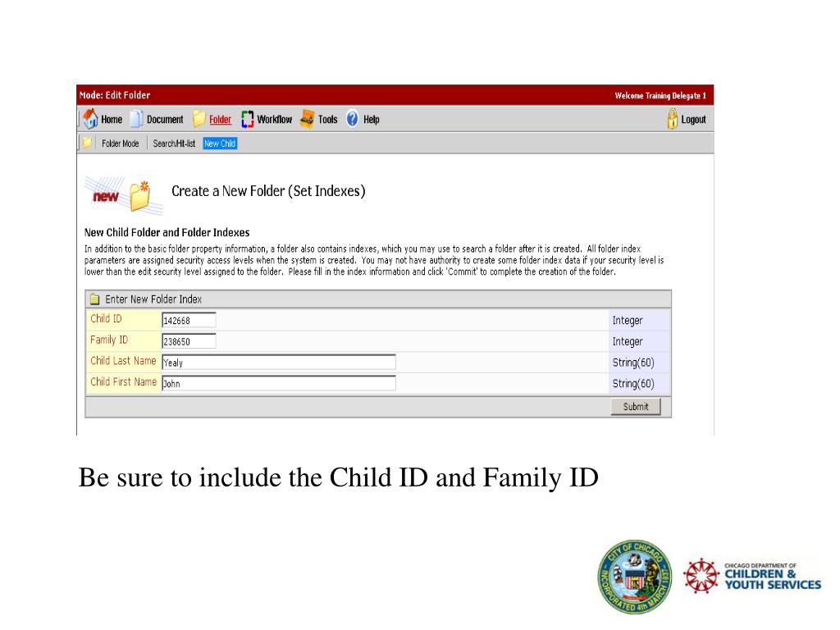Click the Child ID input field
The width and height of the screenshot is (840, 630).
click(189, 321)
